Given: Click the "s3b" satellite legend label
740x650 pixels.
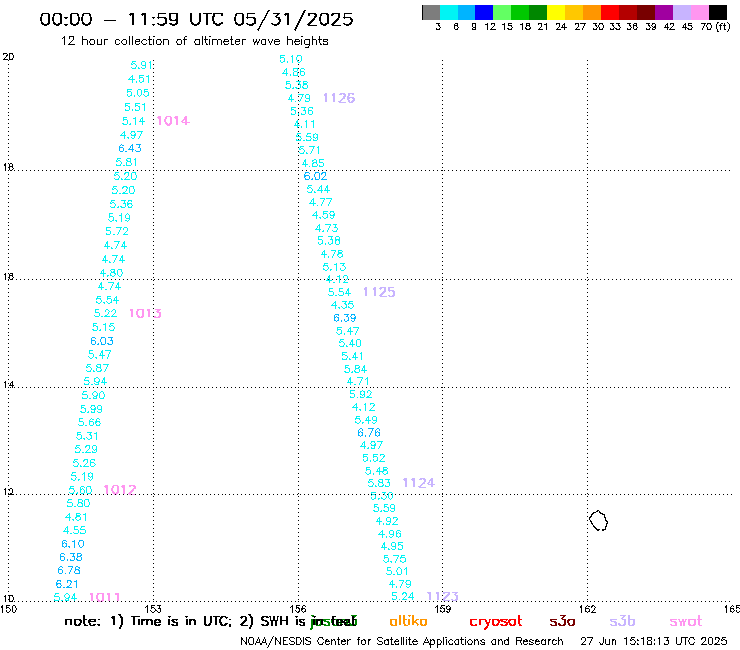Looking at the screenshot, I should tap(622, 621).
